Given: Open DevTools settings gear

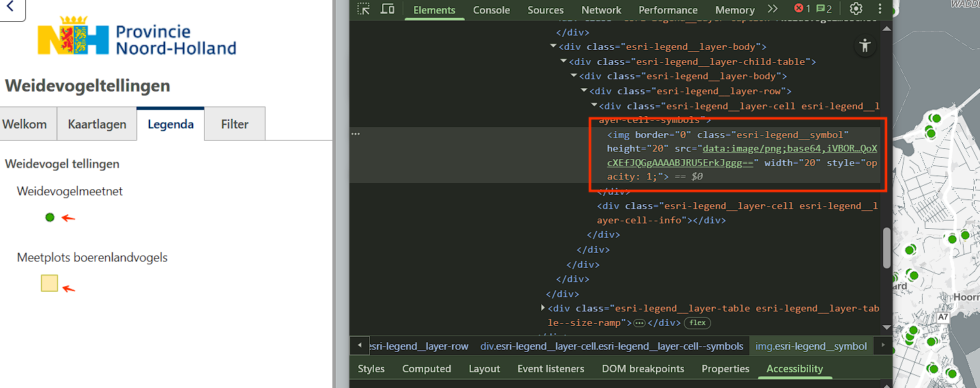Looking at the screenshot, I should (856, 10).
